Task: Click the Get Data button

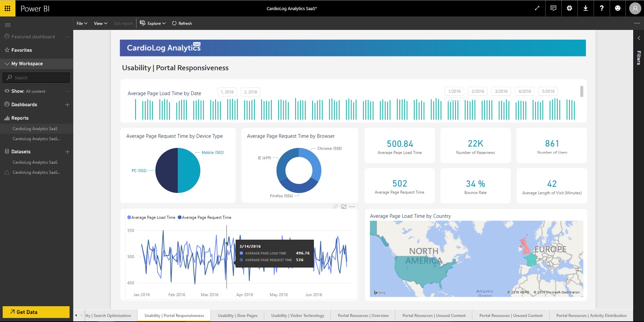Action: (36, 312)
